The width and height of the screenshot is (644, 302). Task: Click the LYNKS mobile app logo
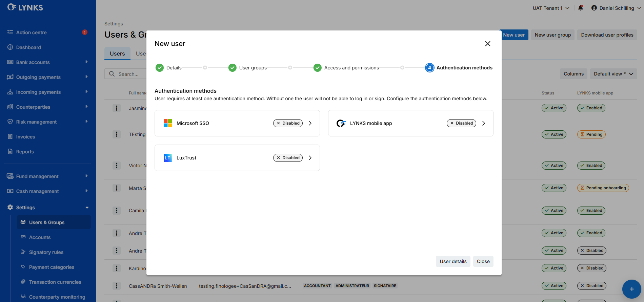[341, 123]
